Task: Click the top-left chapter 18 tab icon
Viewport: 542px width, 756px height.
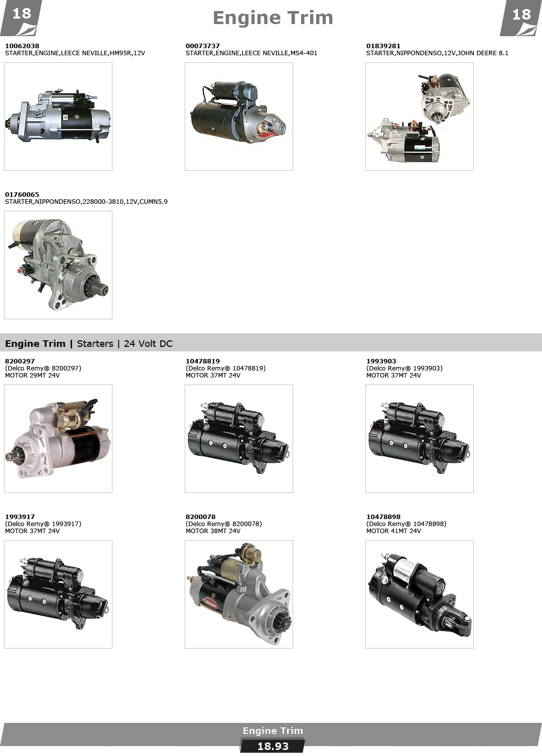Action: click(x=21, y=17)
